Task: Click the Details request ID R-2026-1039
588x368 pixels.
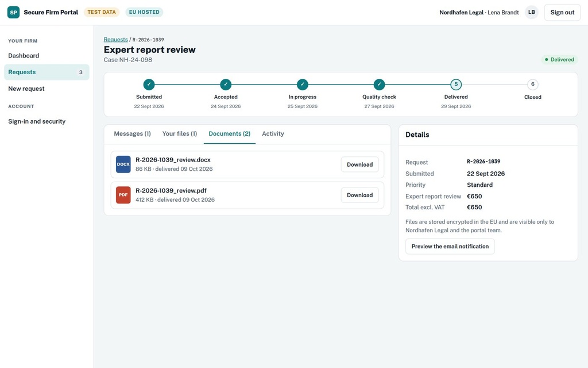Action: 483,162
